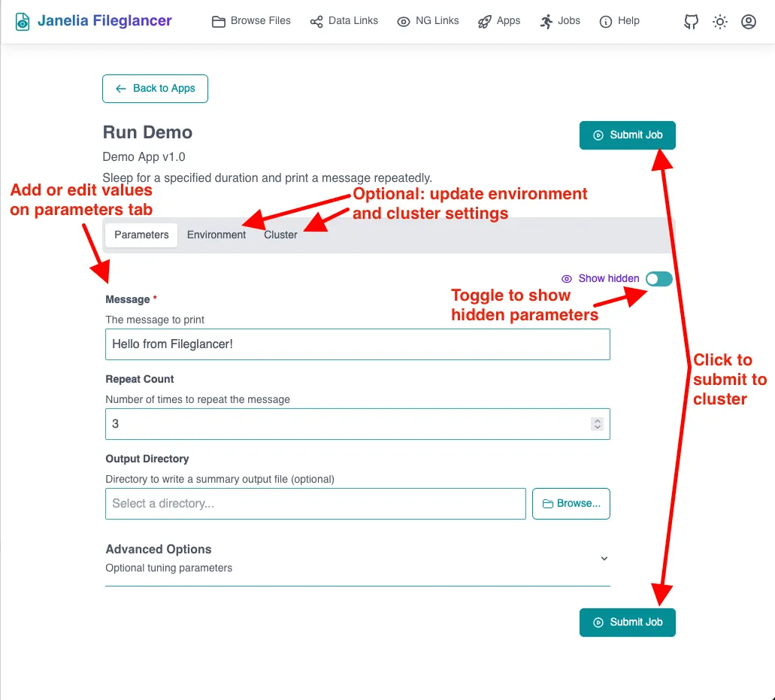775x700 pixels.
Task: Edit the Message text field
Action: (357, 344)
